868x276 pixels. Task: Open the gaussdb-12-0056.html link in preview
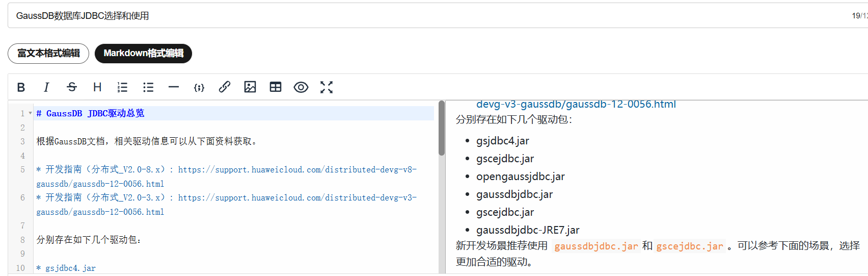(576, 105)
